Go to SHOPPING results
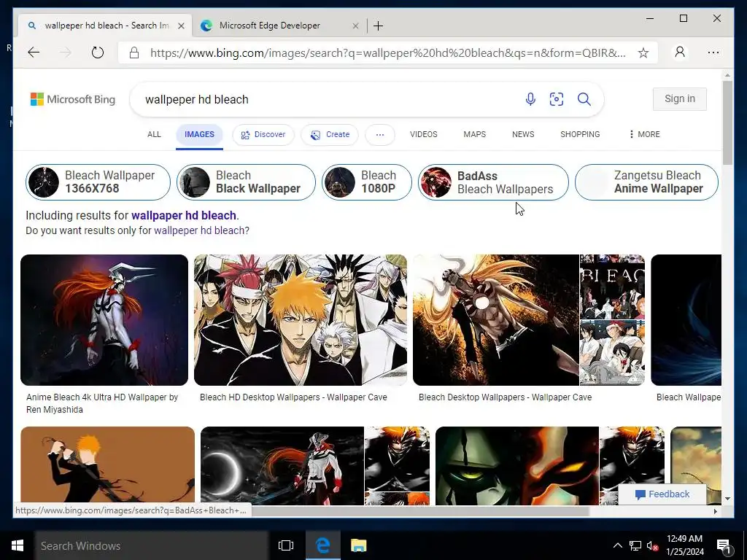 pyautogui.click(x=580, y=134)
